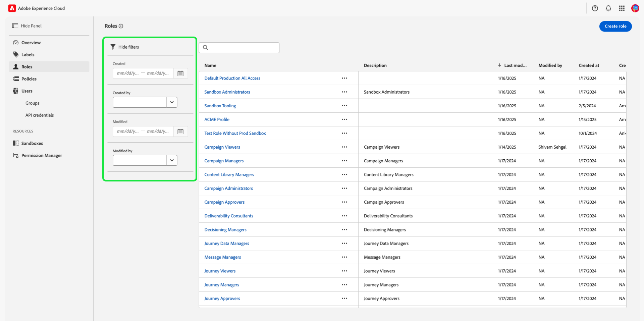Click the search magnifier icon
This screenshot has height=321, width=644.
tap(206, 48)
